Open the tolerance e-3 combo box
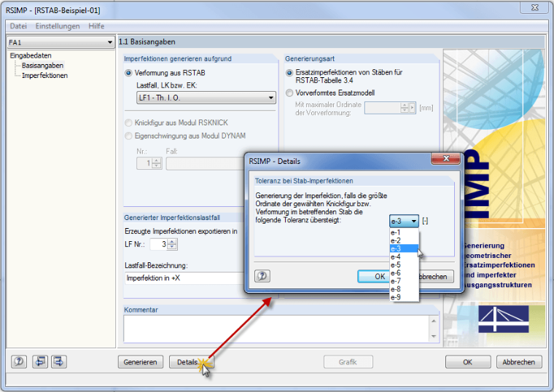Image resolution: width=554 pixels, height=392 pixels. (x=404, y=221)
